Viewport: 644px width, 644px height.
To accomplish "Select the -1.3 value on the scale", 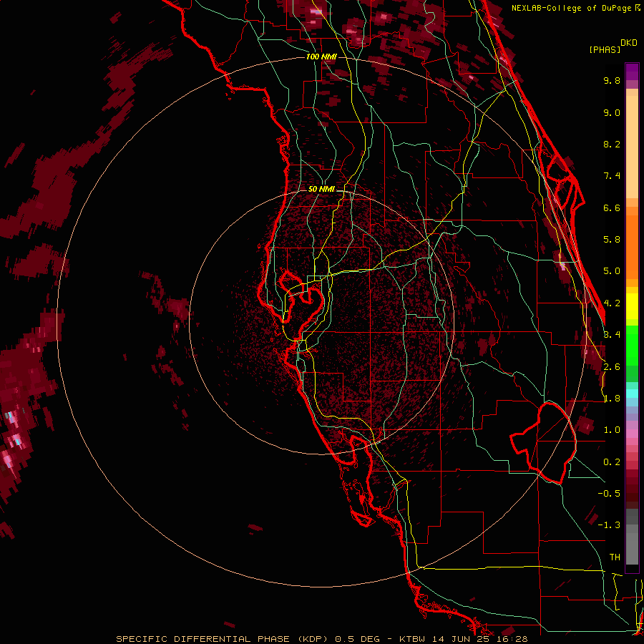I will coord(609,525).
